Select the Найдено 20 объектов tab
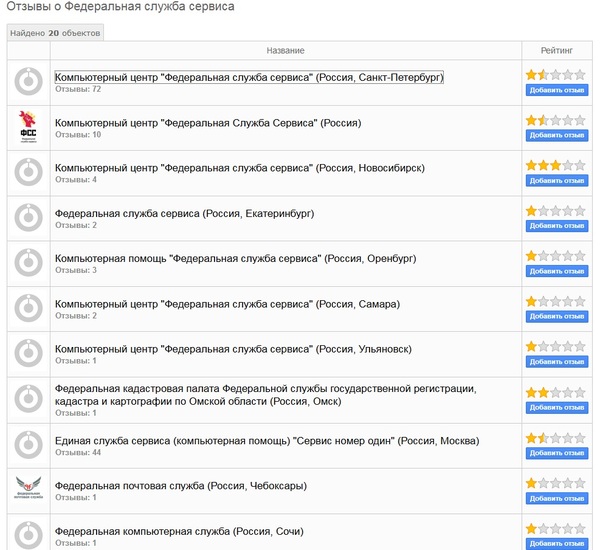 [x=55, y=33]
